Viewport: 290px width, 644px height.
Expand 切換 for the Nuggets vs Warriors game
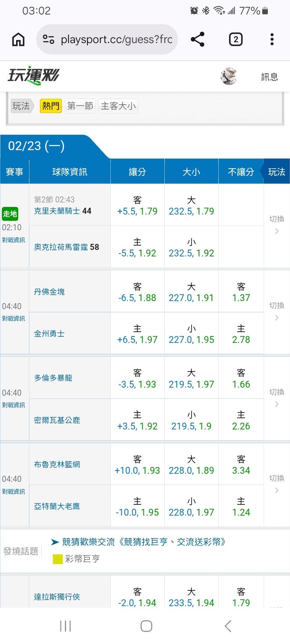[x=277, y=311]
